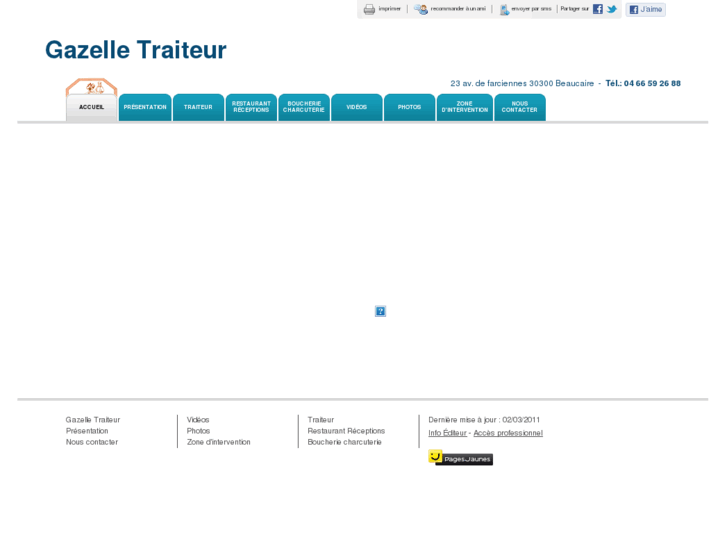Screen dimensions: 727x545
Task: Open footer link Nous contacter
Action: [92, 442]
